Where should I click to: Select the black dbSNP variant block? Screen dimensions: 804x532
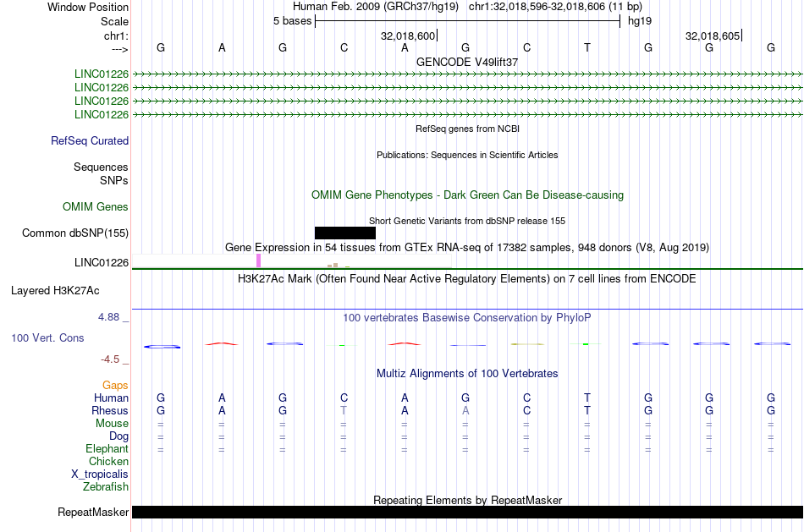(x=345, y=233)
